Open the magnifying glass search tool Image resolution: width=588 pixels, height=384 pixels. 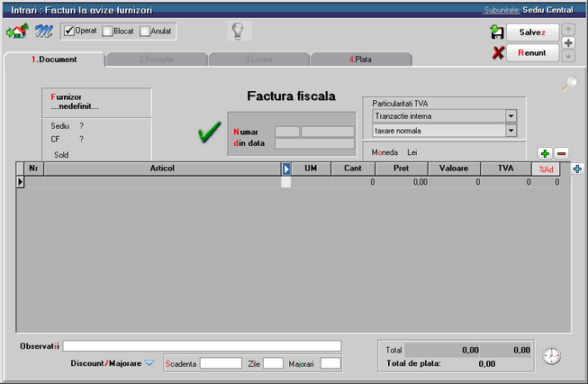(570, 83)
